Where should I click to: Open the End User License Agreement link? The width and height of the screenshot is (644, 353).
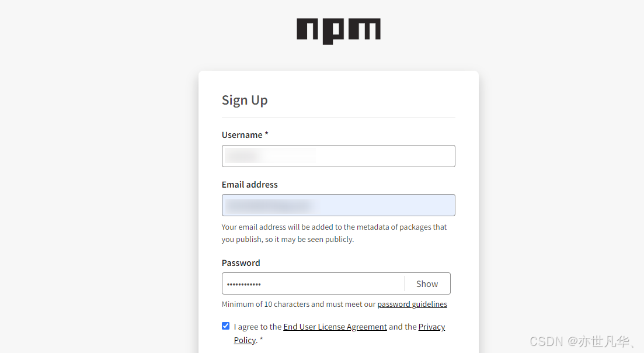point(335,327)
